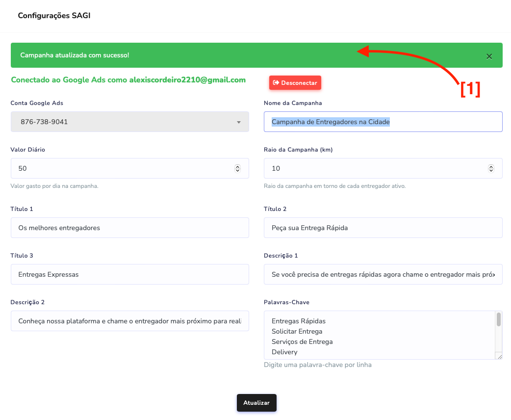
Task: Focus the Título 1 text field
Action: click(x=129, y=228)
